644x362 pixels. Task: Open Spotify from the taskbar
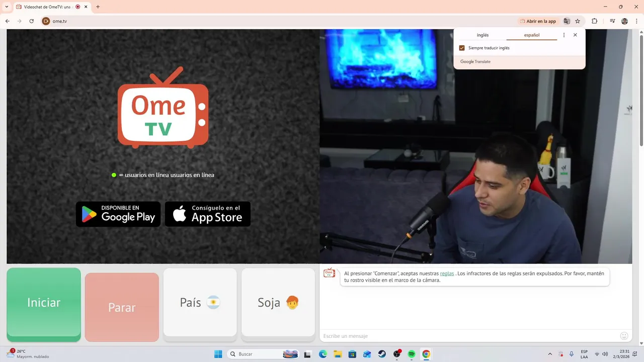coord(412,354)
